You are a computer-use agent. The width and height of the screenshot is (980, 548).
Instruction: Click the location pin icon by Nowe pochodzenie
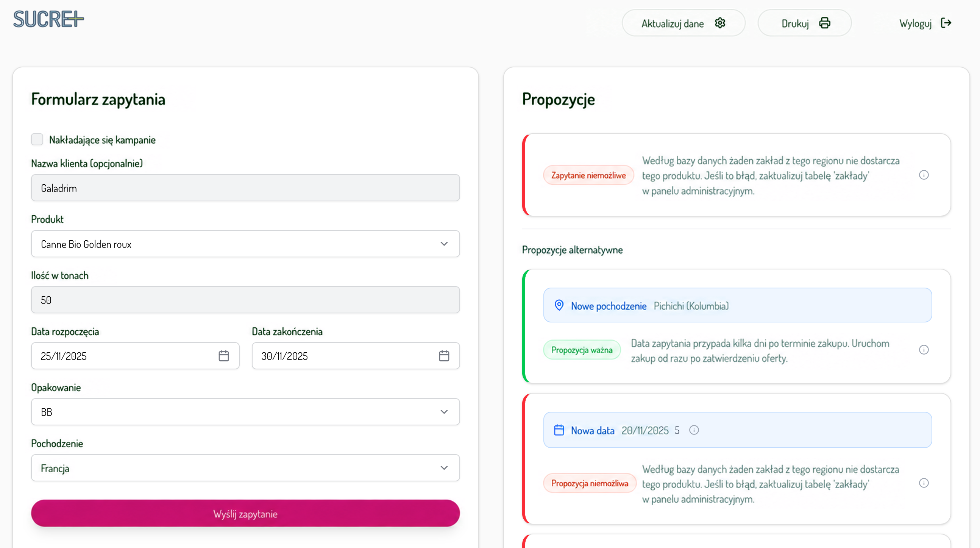(559, 305)
